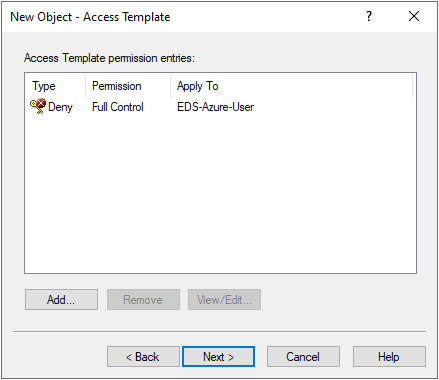Image resolution: width=439 pixels, height=380 pixels.
Task: Select the Deny entry text in list
Action: coord(60,107)
